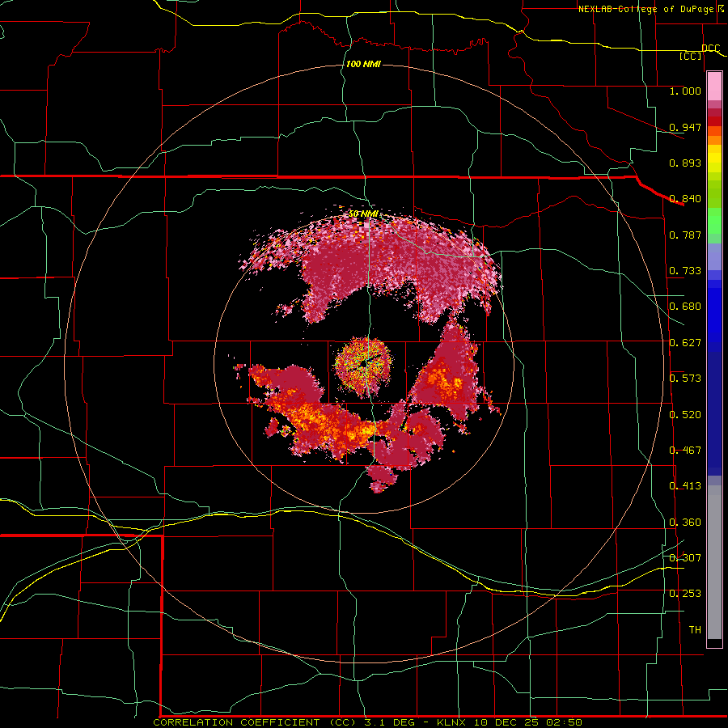Screen dimensions: 728x728
Task: Click the 10 DEC 25 02:50 timestamp
Action: pos(528,722)
